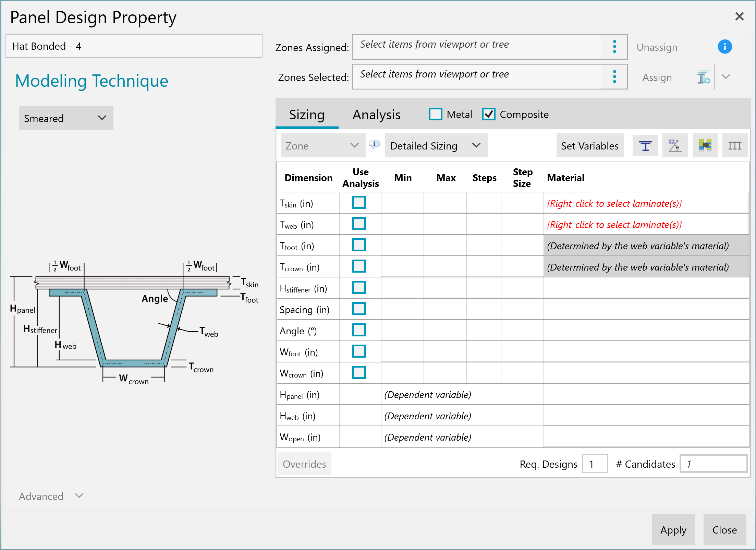This screenshot has width=756, height=550.
Task: Close the Panel Design Property dialog with X
Action: [x=740, y=16]
